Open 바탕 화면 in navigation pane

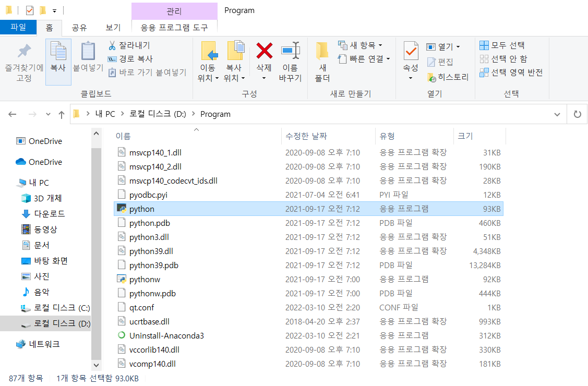pyautogui.click(x=51, y=261)
